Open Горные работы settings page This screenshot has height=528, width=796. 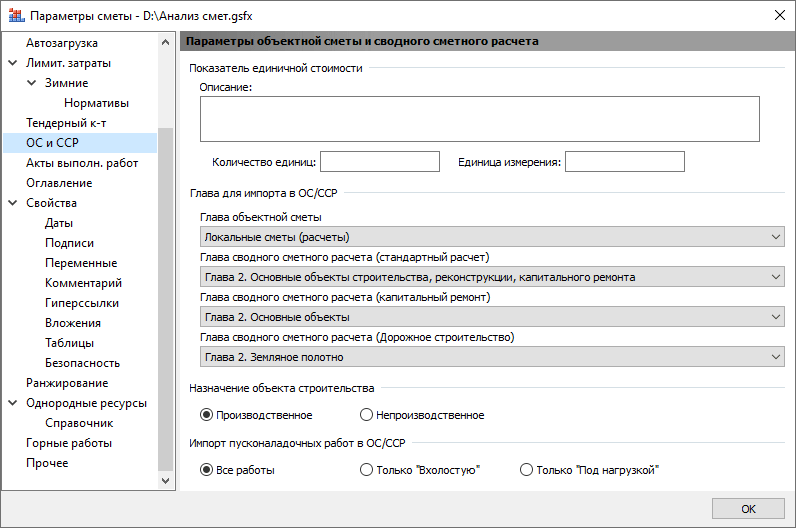point(69,443)
